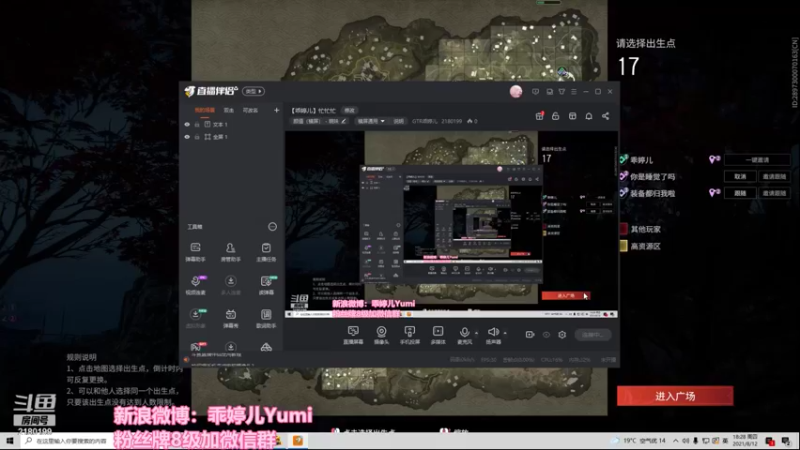
Task: Click 取消 next to 你是睡觉了吗
Action: tap(740, 177)
